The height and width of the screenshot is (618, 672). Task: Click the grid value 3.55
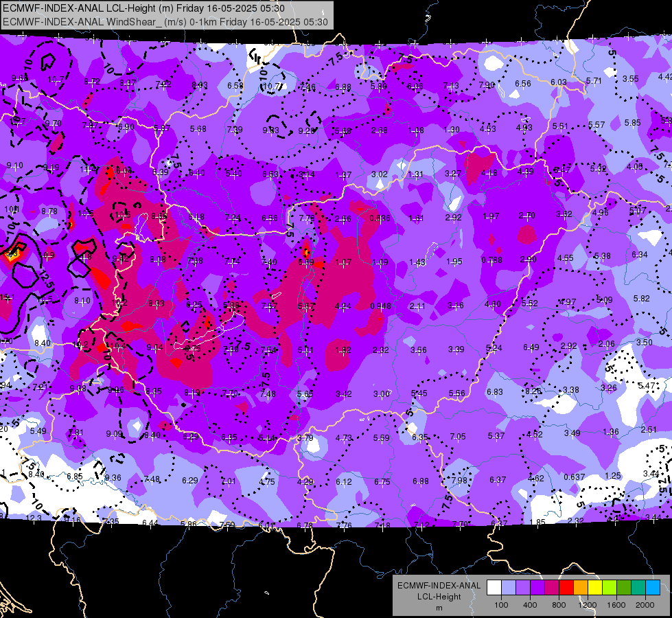[630, 79]
